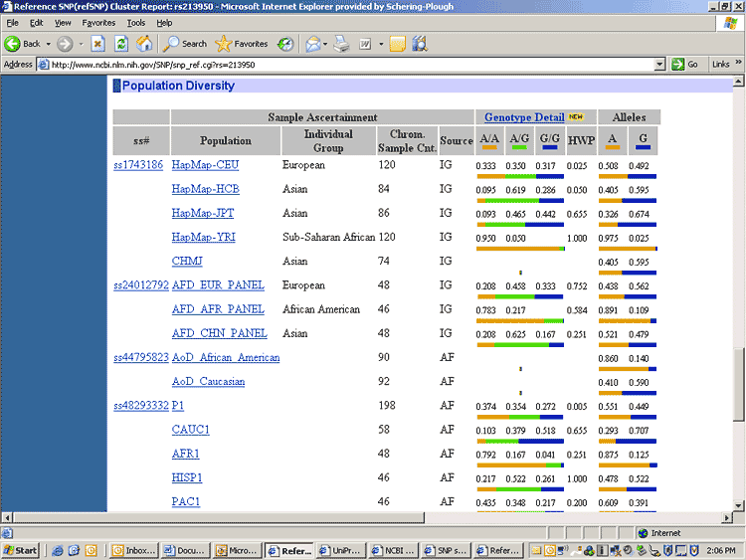
Task: Open the HapMap-YRI population link
Action: pyautogui.click(x=204, y=237)
